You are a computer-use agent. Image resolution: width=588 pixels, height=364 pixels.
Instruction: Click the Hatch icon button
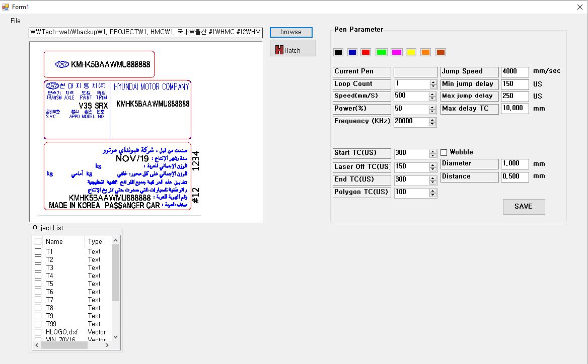pyautogui.click(x=292, y=49)
